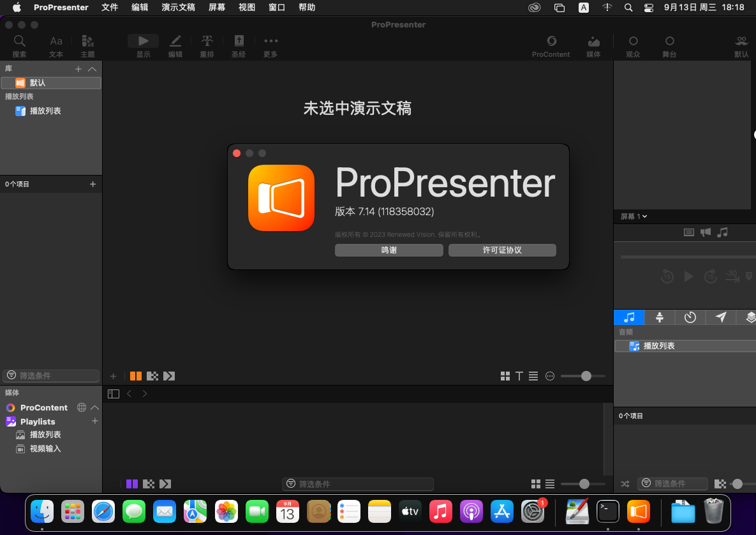756x535 pixels.
Task: Toggle the 观众 audience output
Action: (x=633, y=46)
